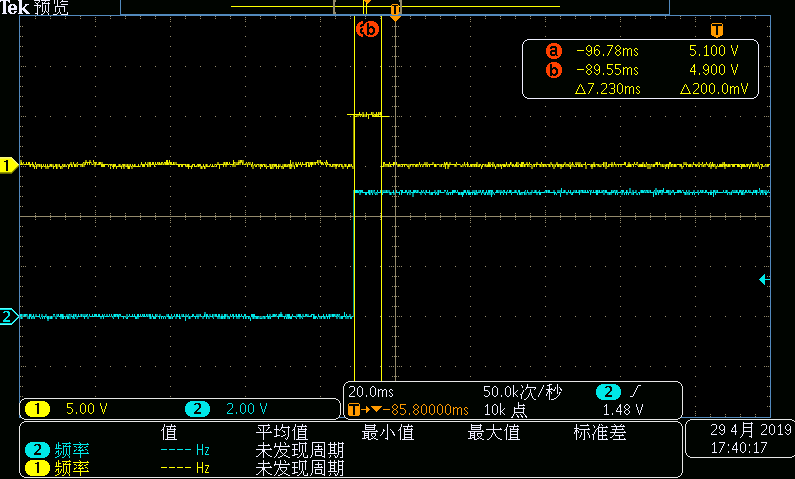Click the orange T delay icon beside -85.80000ms
The height and width of the screenshot is (479, 795).
pyautogui.click(x=353, y=410)
